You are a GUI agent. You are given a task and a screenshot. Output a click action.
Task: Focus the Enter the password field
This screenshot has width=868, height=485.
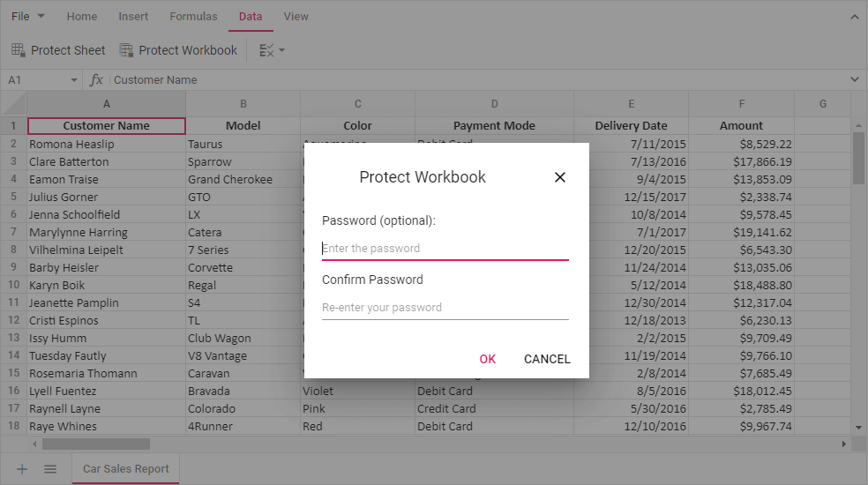tap(445, 249)
